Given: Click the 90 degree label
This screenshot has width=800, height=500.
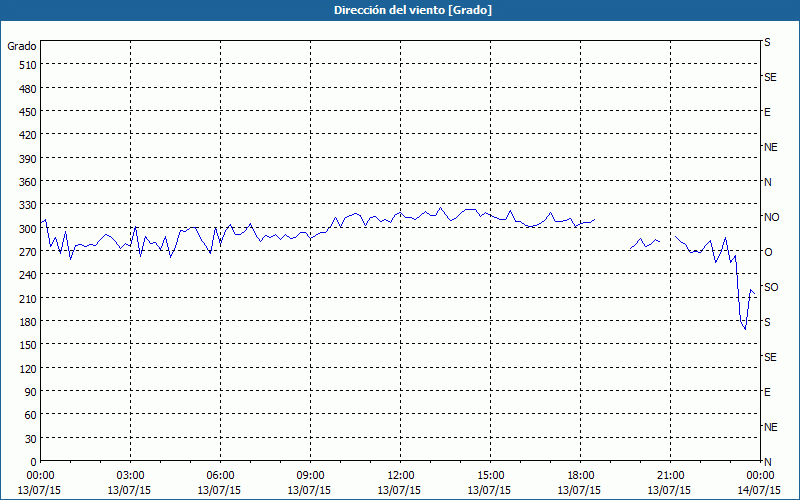Looking at the screenshot, I should tap(31, 392).
